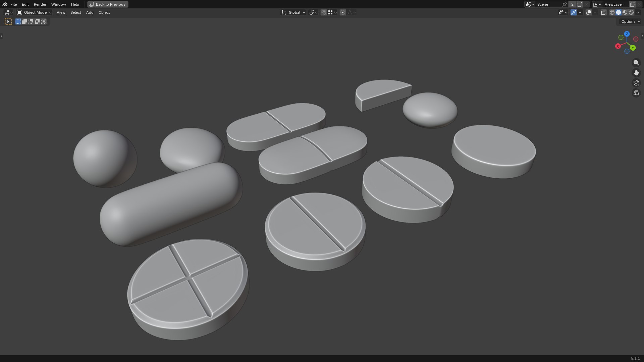Click the ViewLayer name field
Screen dimensions: 644x362
click(616, 4)
